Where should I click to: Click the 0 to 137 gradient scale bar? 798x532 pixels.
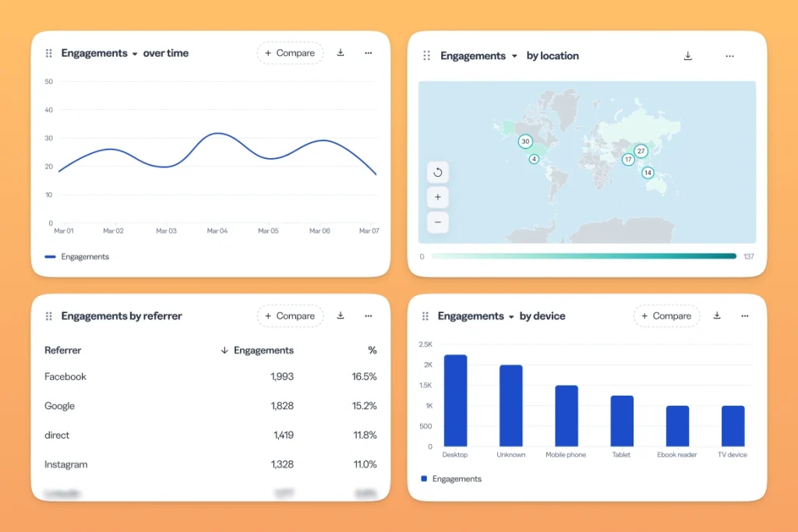coord(584,256)
